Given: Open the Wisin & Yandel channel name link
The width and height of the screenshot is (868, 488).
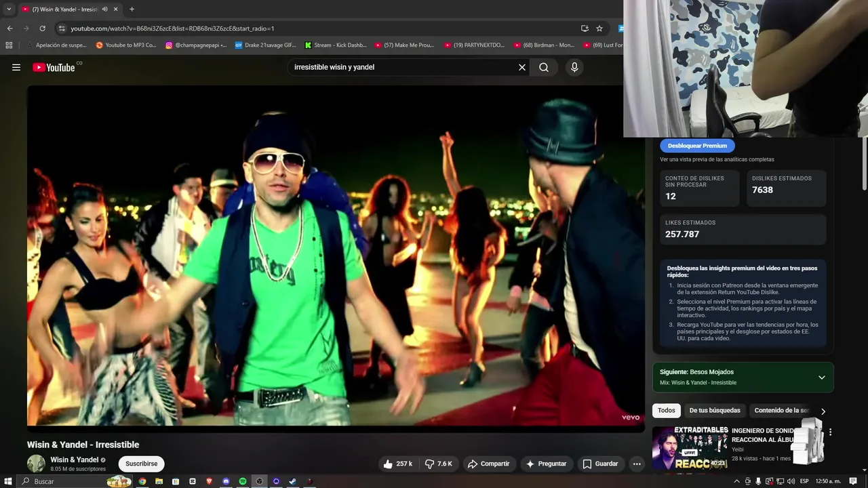Looking at the screenshot, I should click(x=75, y=460).
